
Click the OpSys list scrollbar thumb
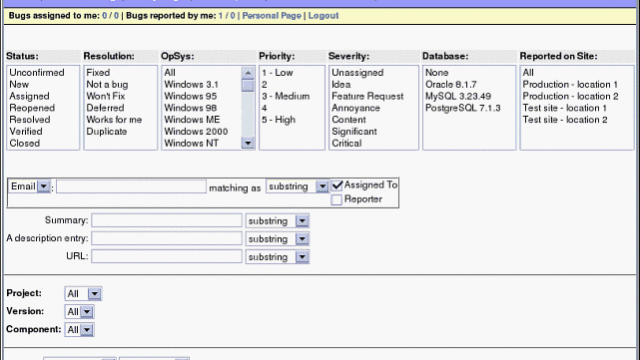pos(248,86)
